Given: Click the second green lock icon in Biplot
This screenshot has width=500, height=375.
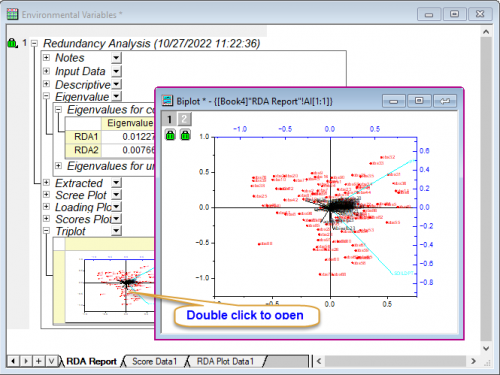Looking at the screenshot, I should 185,135.
